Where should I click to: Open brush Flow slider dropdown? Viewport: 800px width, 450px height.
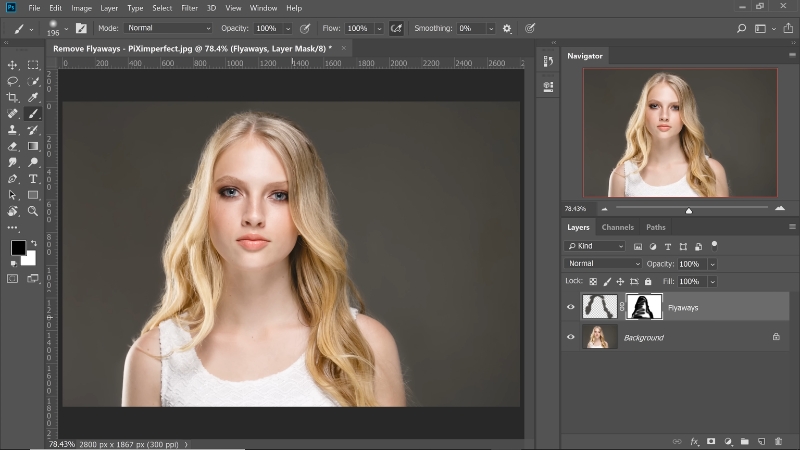[379, 29]
